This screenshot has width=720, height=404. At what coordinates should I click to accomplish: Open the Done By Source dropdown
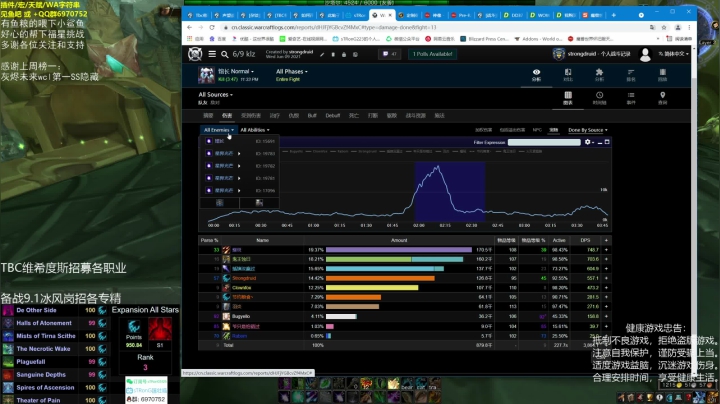pyautogui.click(x=588, y=130)
